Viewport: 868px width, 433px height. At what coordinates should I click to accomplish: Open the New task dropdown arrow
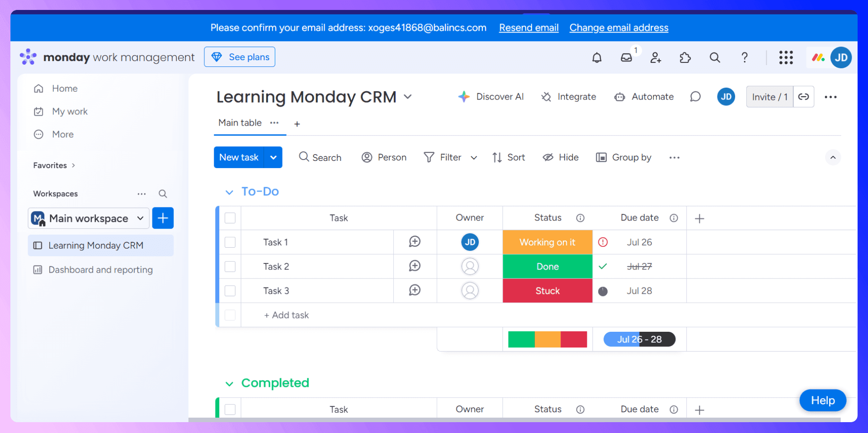(x=273, y=157)
